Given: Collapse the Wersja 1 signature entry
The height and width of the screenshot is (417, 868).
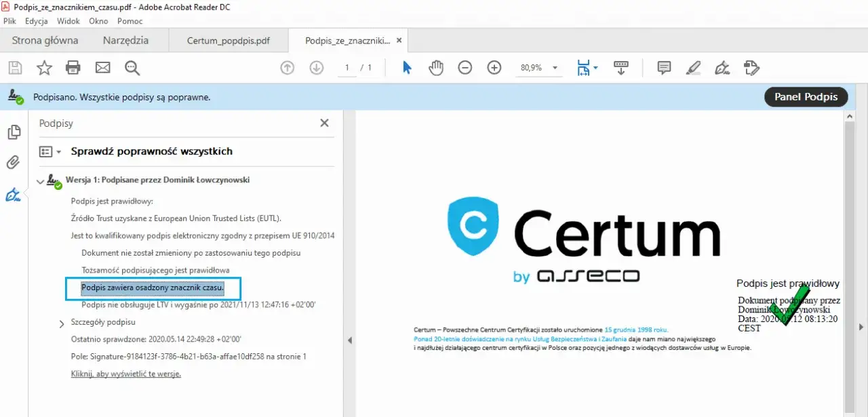Looking at the screenshot, I should tap(41, 181).
